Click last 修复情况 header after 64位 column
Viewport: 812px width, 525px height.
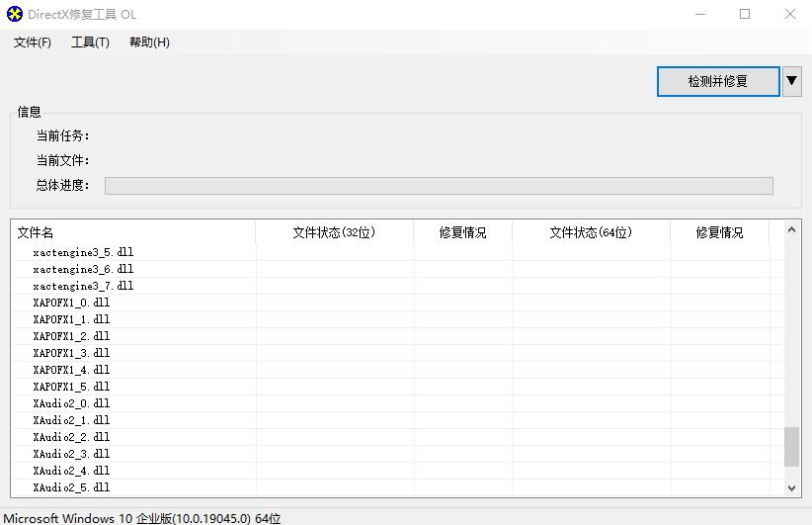[719, 232]
